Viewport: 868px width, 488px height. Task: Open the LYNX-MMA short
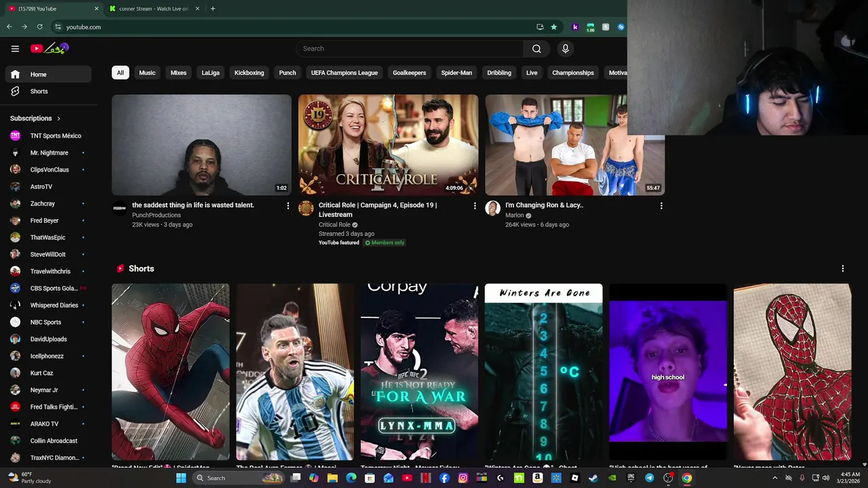419,372
